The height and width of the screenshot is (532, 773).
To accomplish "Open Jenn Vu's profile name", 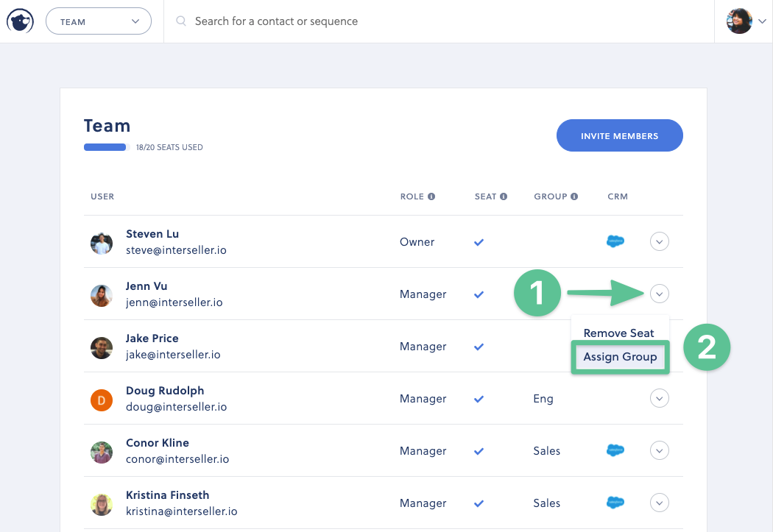I will [x=147, y=285].
